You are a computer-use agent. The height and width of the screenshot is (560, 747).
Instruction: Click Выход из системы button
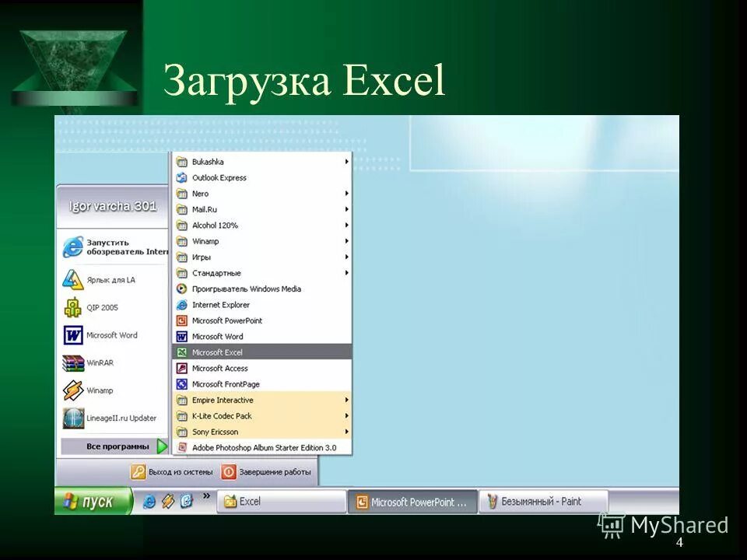click(172, 472)
